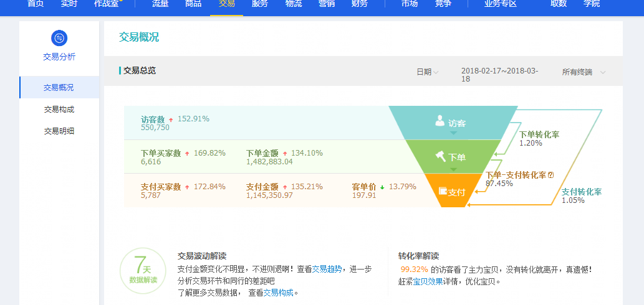Click the 交易趋势 link
Viewport: 644px width, 305px height.
pos(327,270)
